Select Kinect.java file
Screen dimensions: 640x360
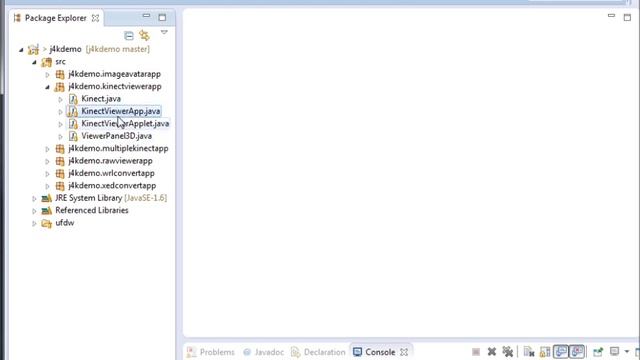pos(101,99)
